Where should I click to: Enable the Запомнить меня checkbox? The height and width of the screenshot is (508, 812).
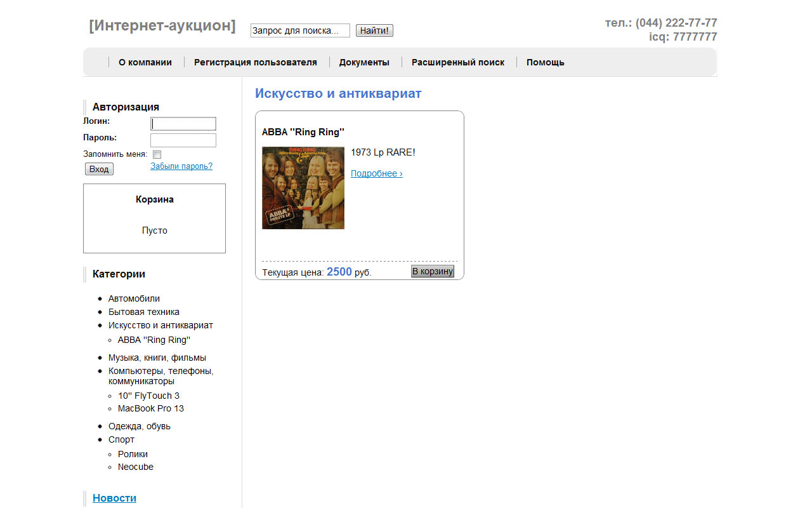pos(157,154)
